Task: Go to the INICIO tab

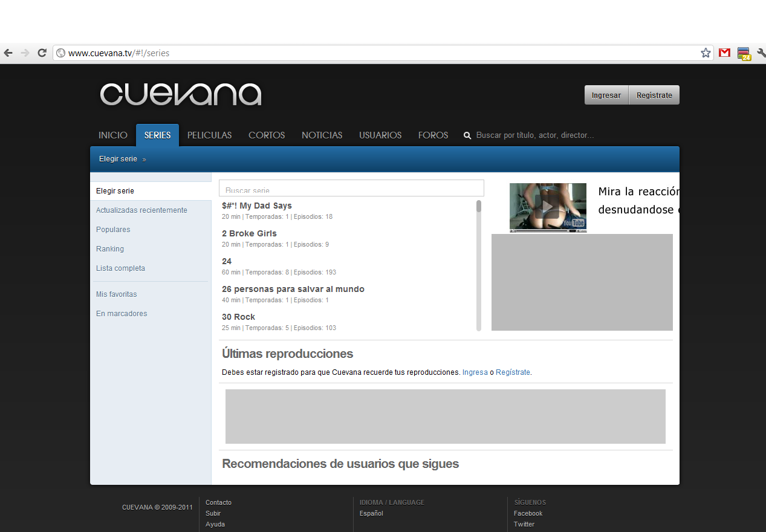Action: [113, 135]
